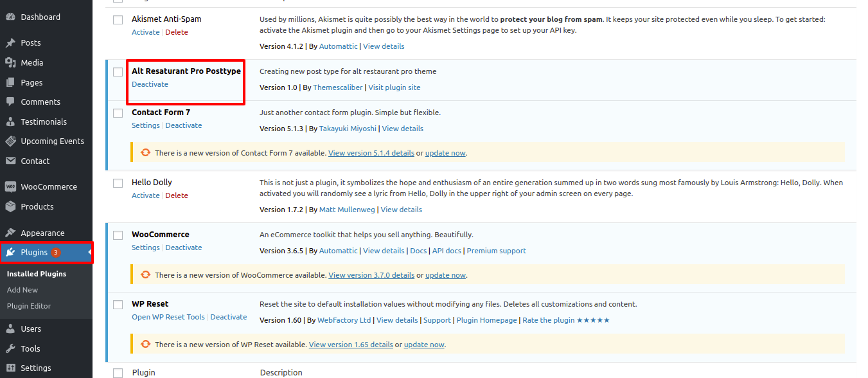The width and height of the screenshot is (868, 378).
Task: Check the Contact Form 7 checkbox
Action: (x=118, y=113)
